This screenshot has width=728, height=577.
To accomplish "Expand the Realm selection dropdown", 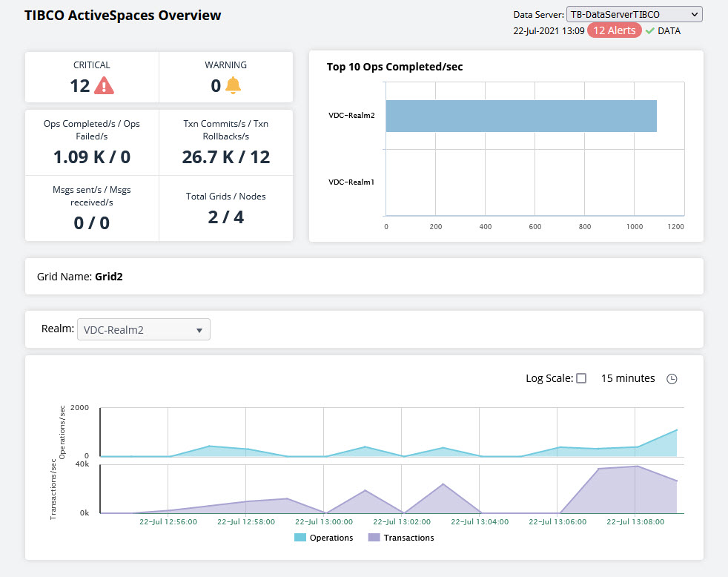I will (143, 330).
